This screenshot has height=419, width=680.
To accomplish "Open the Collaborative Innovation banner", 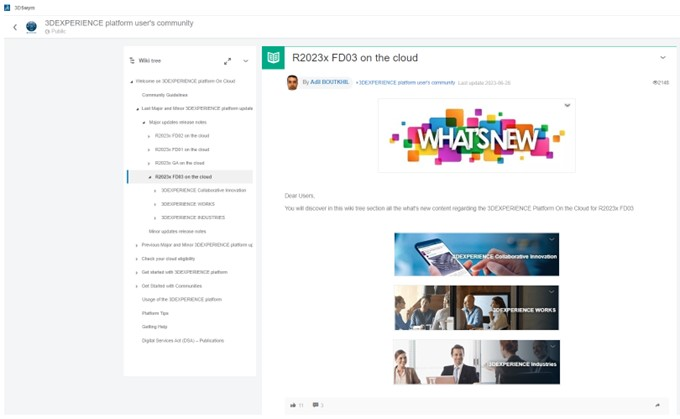I will coord(476,254).
